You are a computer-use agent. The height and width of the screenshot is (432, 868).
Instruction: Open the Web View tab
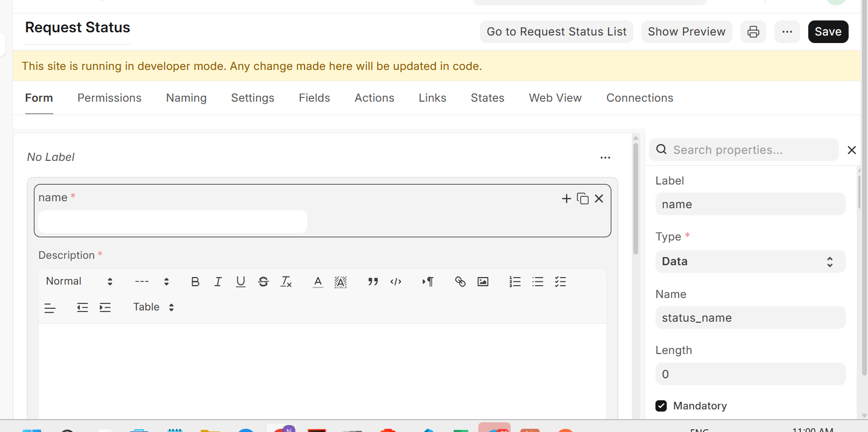coord(555,98)
